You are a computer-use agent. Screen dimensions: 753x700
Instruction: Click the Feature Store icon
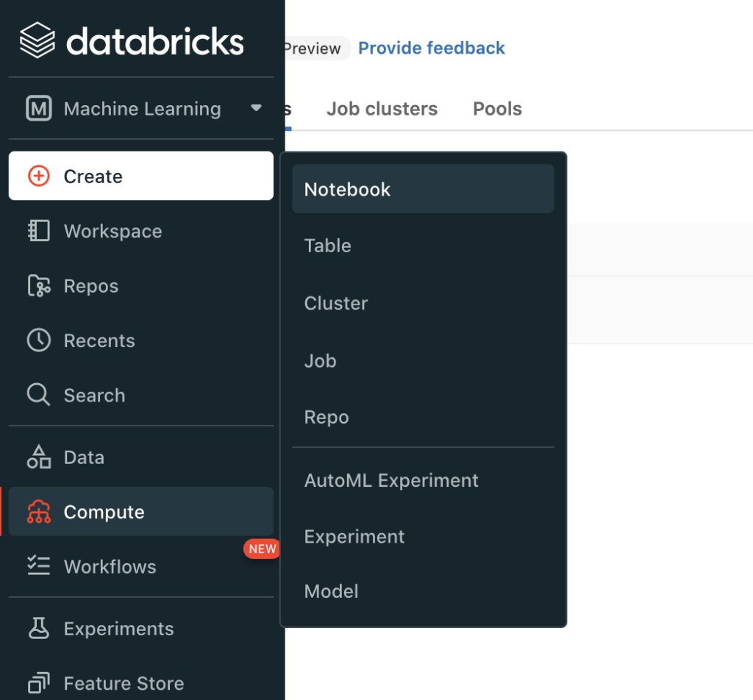tap(38, 683)
